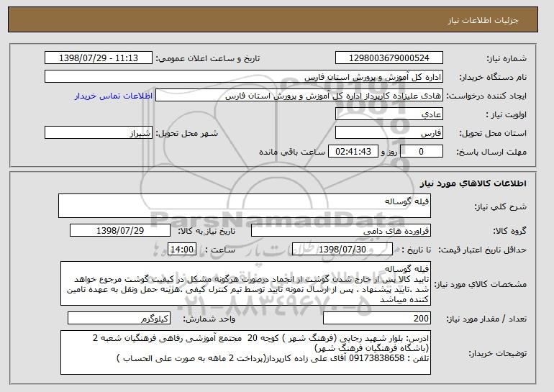Click the phone number 09173838658 in notes

click(x=376, y=358)
